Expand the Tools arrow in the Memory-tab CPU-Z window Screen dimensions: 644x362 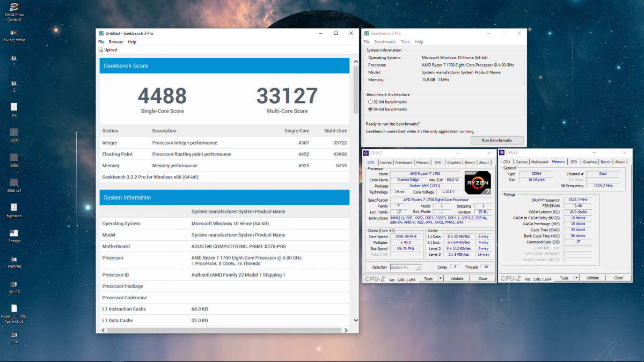pos(577,278)
